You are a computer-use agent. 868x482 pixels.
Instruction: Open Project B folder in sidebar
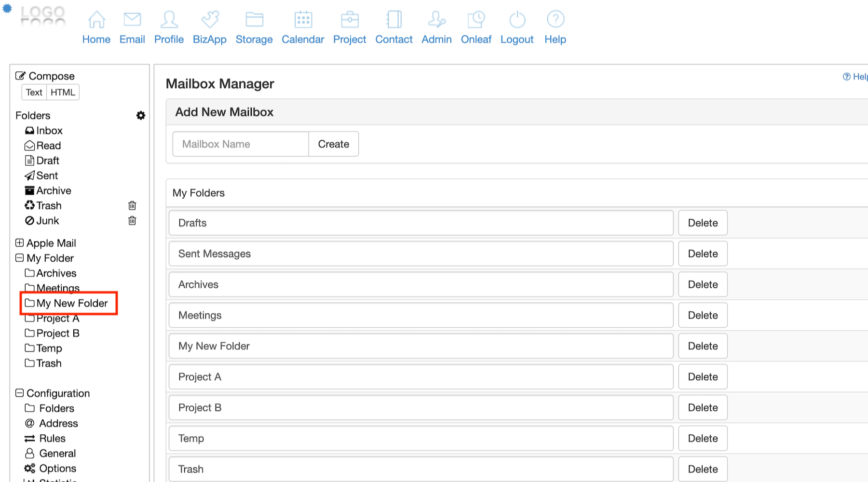(x=57, y=333)
